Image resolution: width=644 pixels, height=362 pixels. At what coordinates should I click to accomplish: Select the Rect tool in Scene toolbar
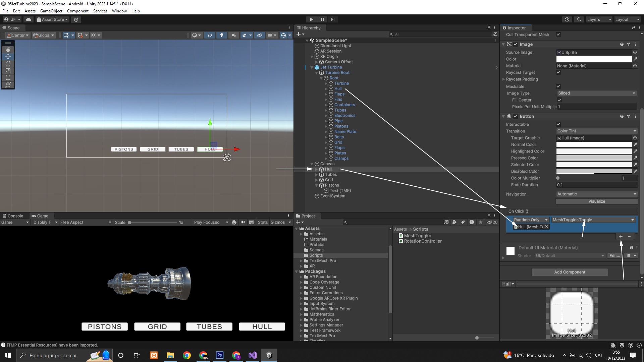(8, 78)
